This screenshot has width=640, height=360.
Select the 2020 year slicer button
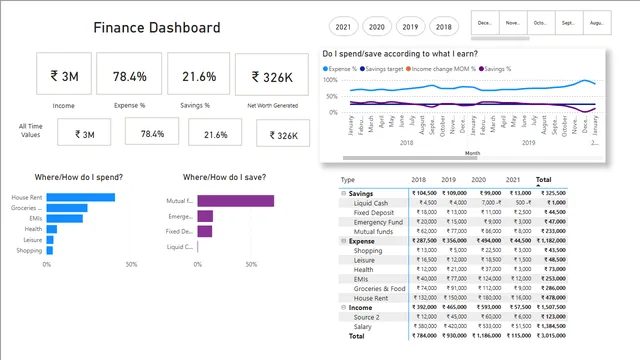377,27
